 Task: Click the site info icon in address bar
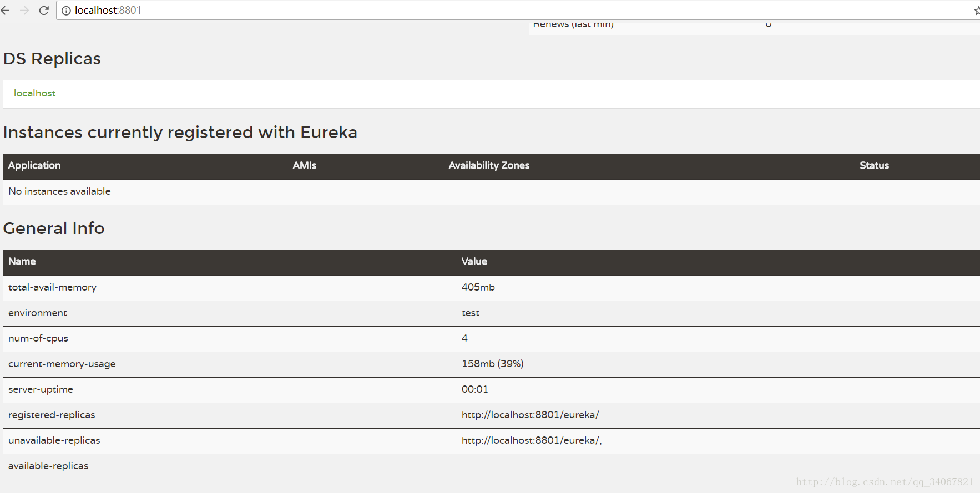click(x=66, y=11)
